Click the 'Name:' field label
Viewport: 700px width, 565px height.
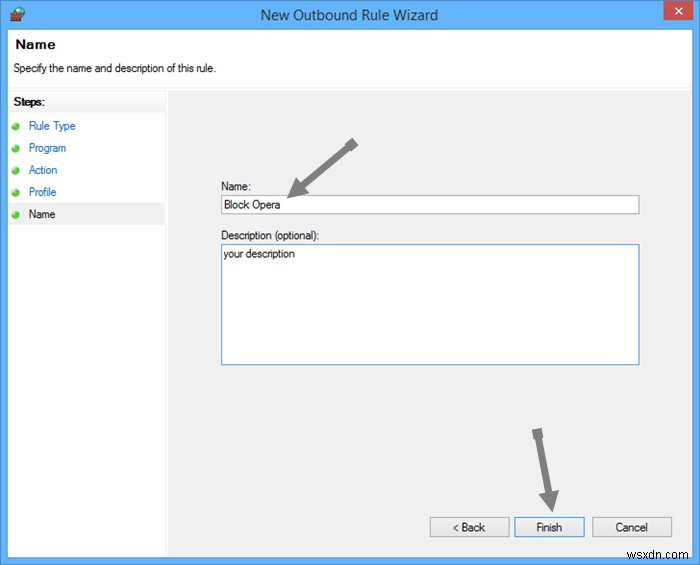coord(236,186)
